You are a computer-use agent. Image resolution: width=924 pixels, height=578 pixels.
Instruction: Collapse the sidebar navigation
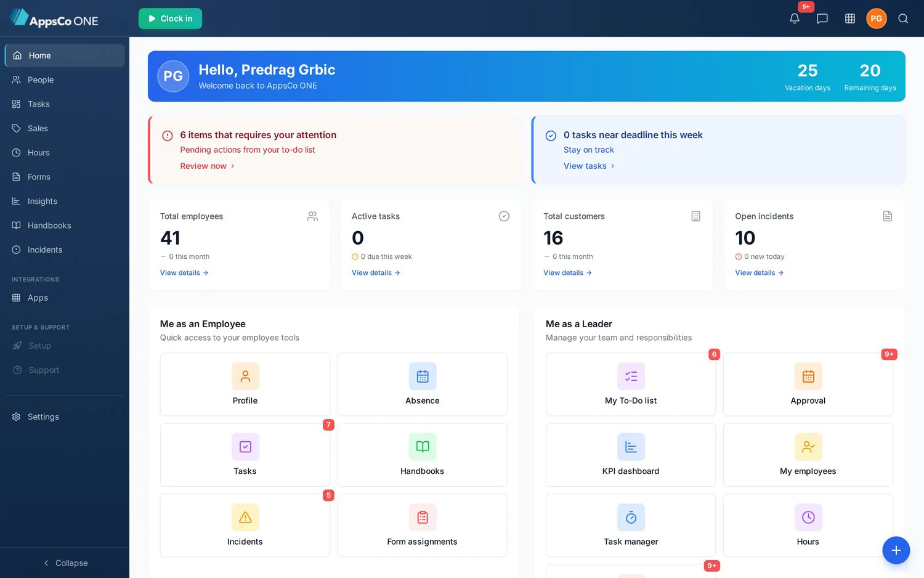pyautogui.click(x=65, y=563)
